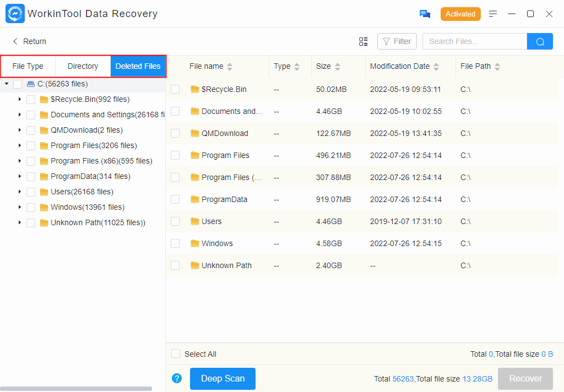Expand the Users(26168 files) tree node

(20, 192)
